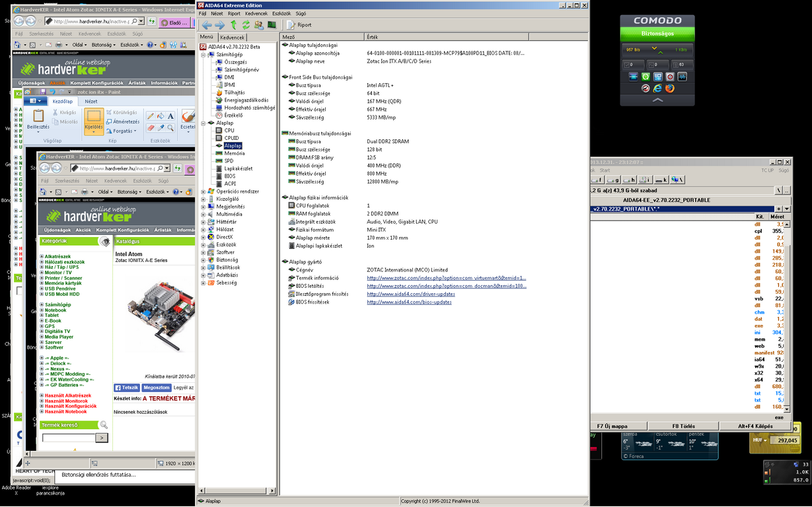Screen dimensions: 812x507
Task: Select Paint Fill bucket tool
Action: pyautogui.click(x=160, y=116)
